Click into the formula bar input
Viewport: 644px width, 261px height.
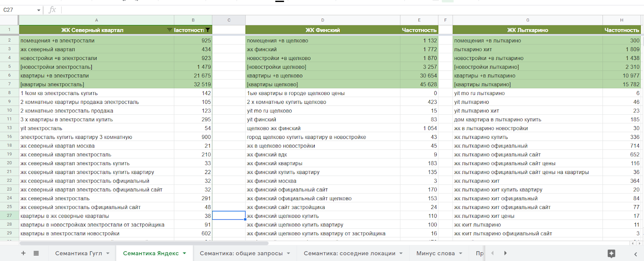click(352, 10)
